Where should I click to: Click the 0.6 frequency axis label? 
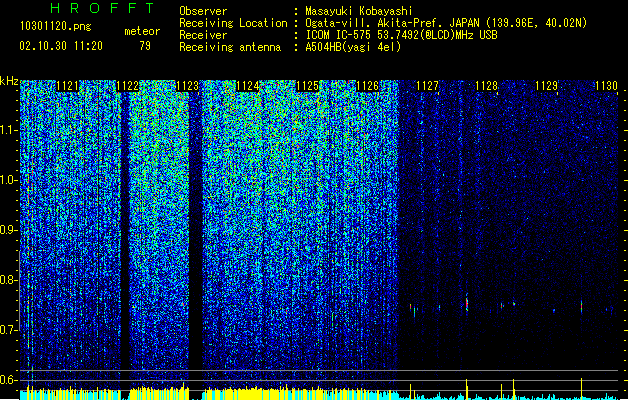click(x=8, y=380)
